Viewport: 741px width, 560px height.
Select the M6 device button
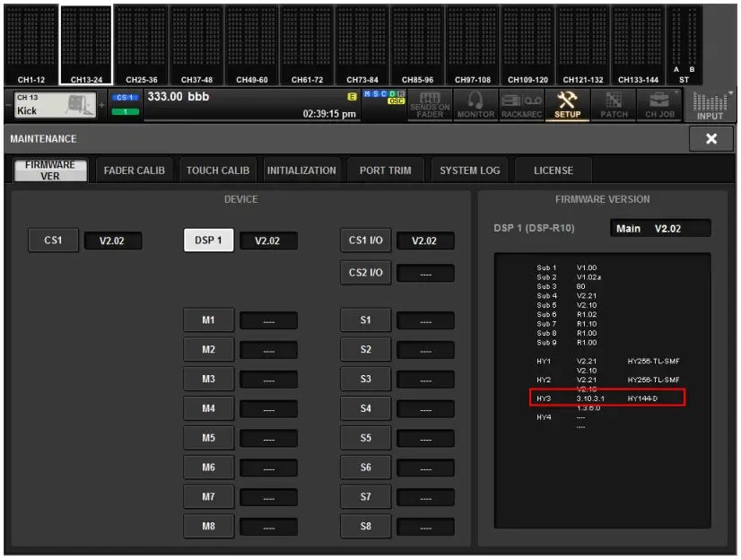[208, 467]
